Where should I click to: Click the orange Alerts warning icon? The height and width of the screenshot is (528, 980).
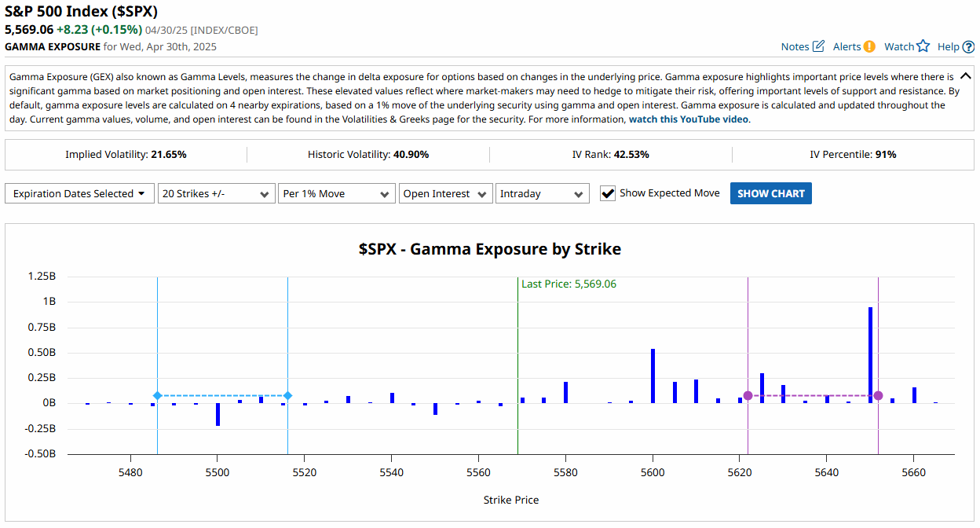pyautogui.click(x=869, y=46)
